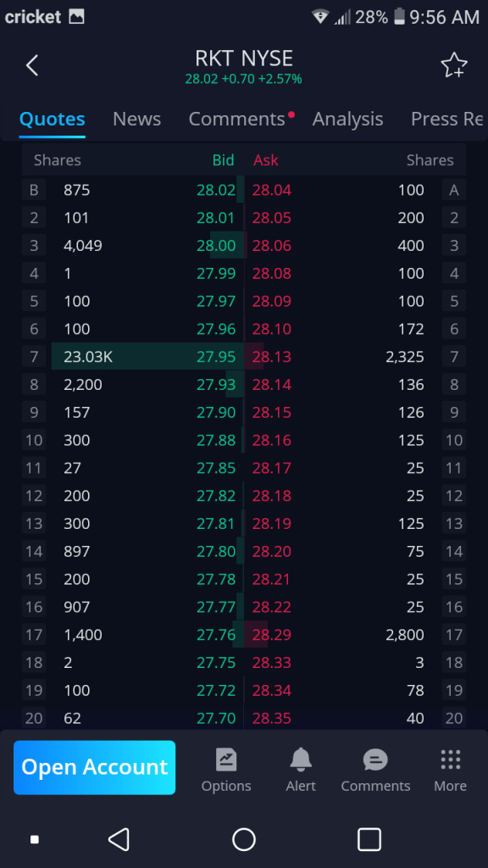Tap the 897 bid shares value
Viewport: 488px width, 868px height.
(77, 551)
